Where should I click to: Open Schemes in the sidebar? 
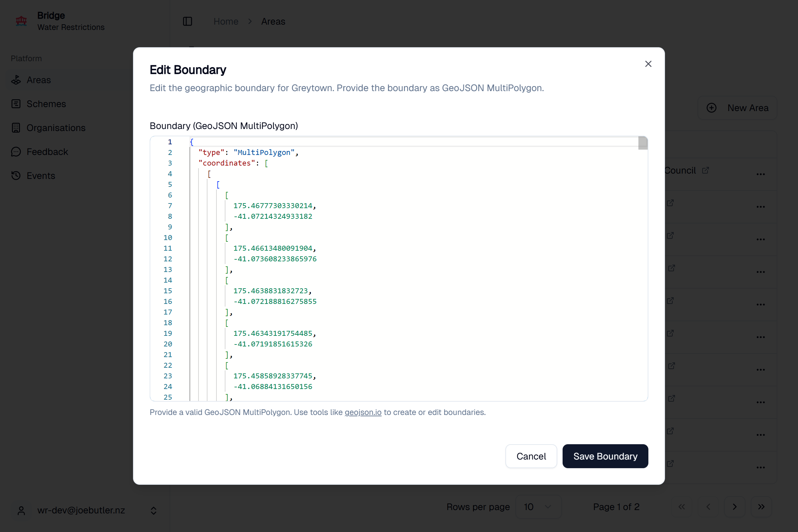(46, 104)
